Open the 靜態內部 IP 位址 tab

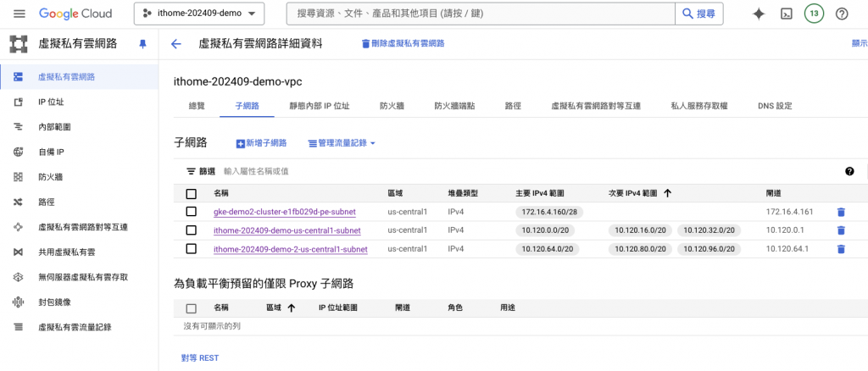point(320,106)
